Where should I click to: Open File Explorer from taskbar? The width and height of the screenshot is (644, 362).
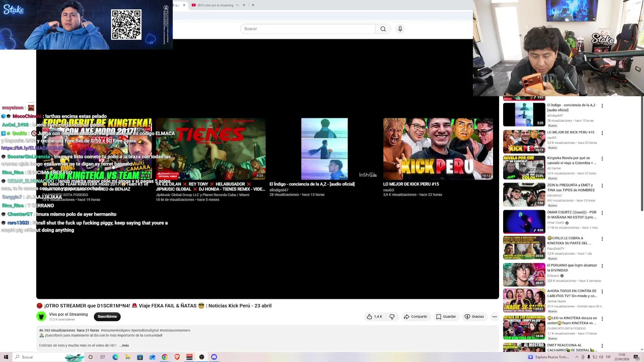click(x=128, y=357)
